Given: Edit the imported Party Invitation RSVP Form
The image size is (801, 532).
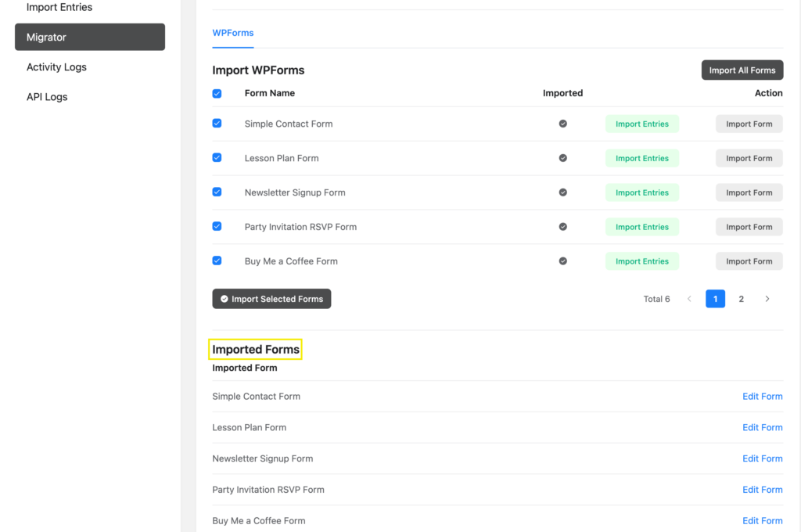Looking at the screenshot, I should click(762, 490).
